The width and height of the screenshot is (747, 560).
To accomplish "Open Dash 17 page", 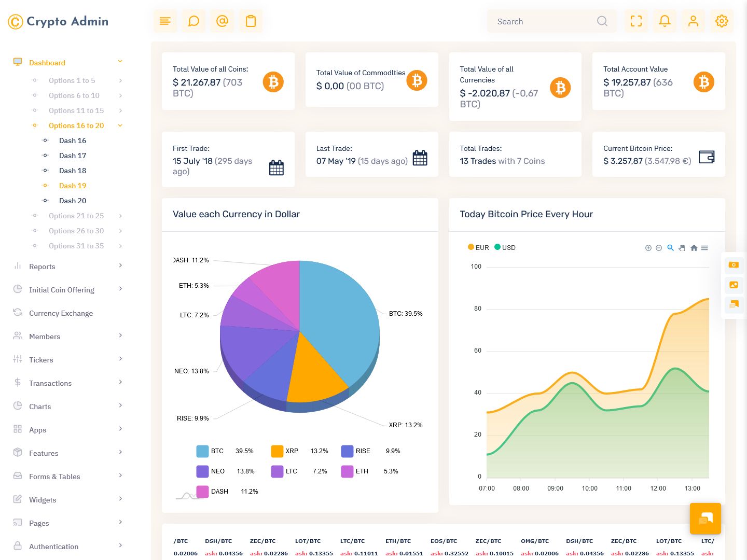I will click(73, 156).
